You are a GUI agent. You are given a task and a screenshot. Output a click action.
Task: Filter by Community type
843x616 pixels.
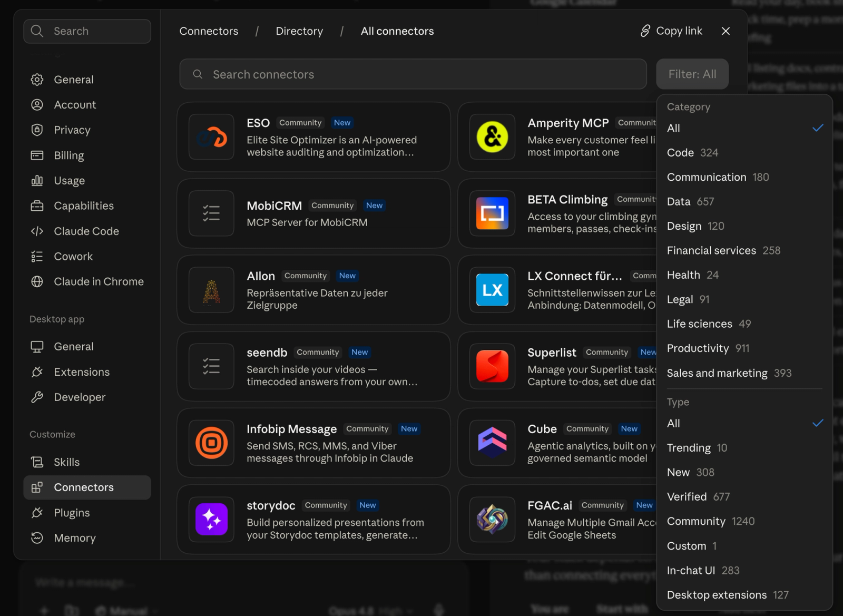(x=744, y=521)
